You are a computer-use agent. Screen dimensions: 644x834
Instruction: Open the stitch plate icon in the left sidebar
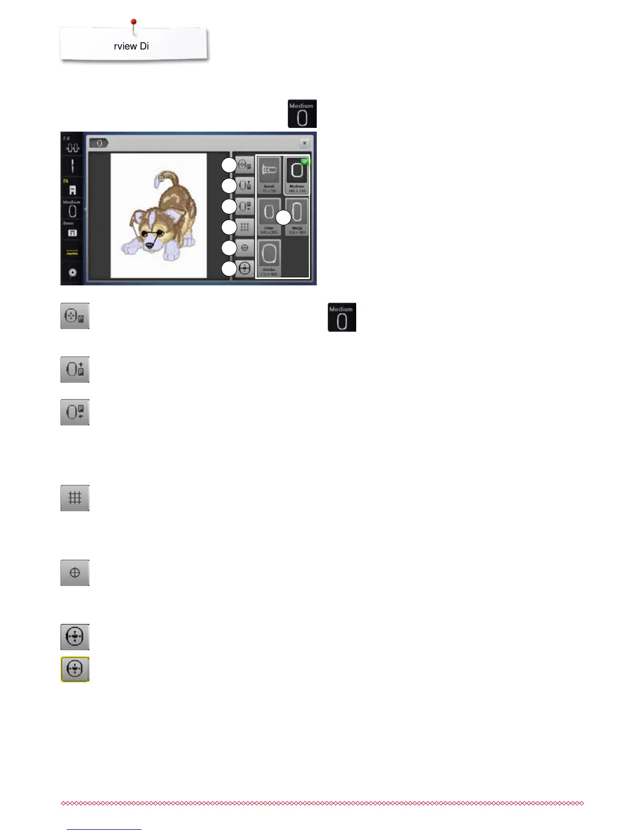tap(72, 230)
